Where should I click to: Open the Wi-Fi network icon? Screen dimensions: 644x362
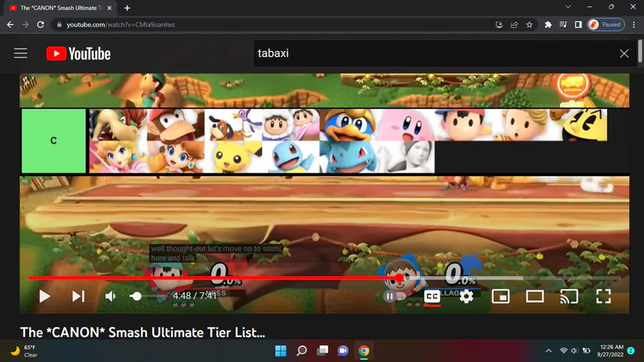tap(564, 351)
